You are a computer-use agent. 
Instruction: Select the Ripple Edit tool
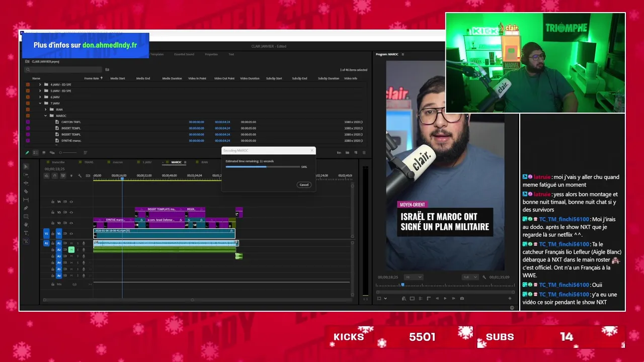coord(26,183)
